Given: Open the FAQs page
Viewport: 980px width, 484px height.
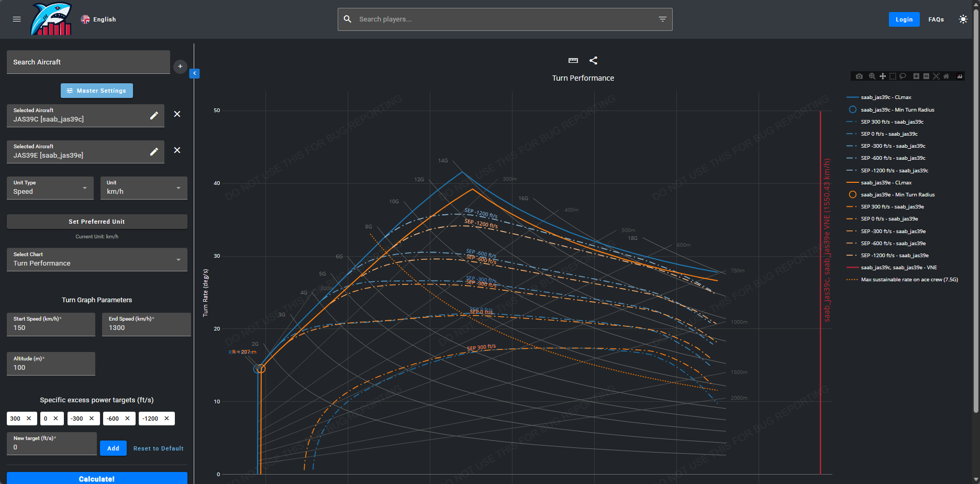Looking at the screenshot, I should (936, 19).
